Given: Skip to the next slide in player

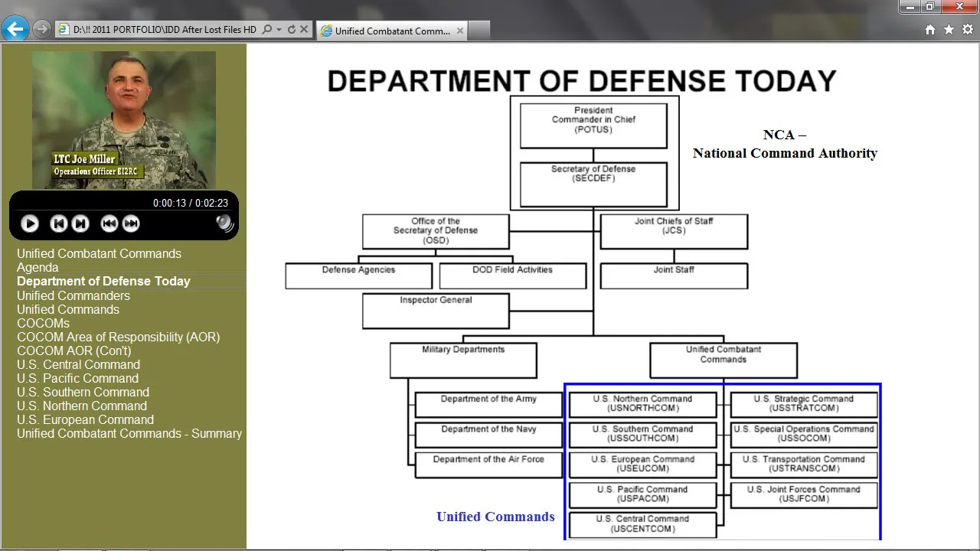Looking at the screenshot, I should click(x=80, y=223).
